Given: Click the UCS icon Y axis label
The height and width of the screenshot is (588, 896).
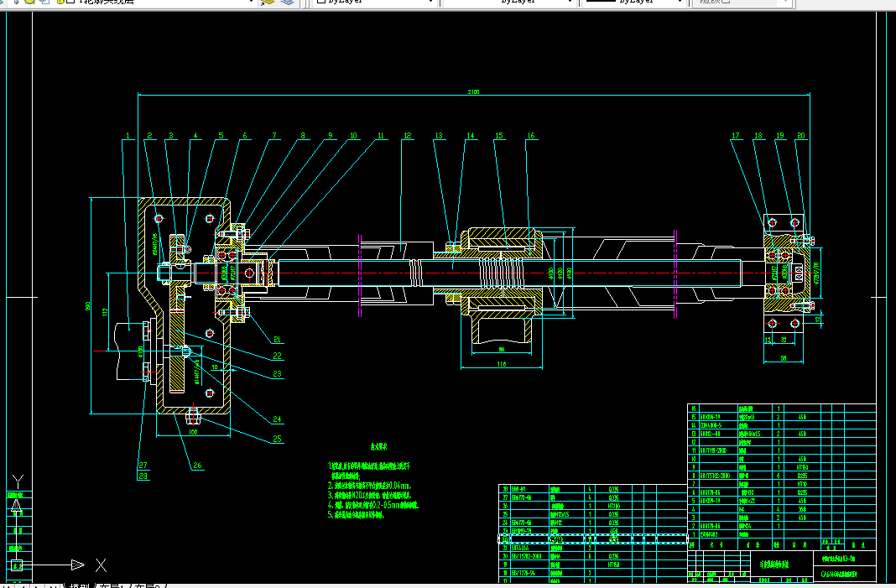Looking at the screenshot, I should 18,481.
